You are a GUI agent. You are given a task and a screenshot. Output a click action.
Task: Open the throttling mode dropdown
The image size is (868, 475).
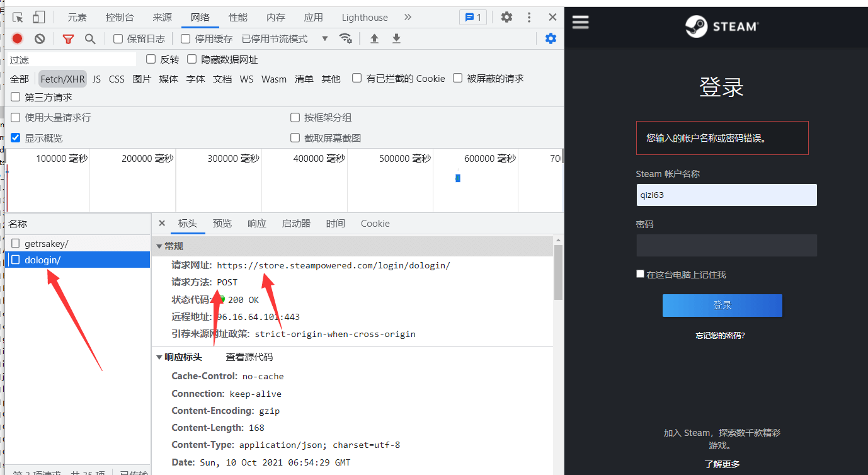click(325, 39)
